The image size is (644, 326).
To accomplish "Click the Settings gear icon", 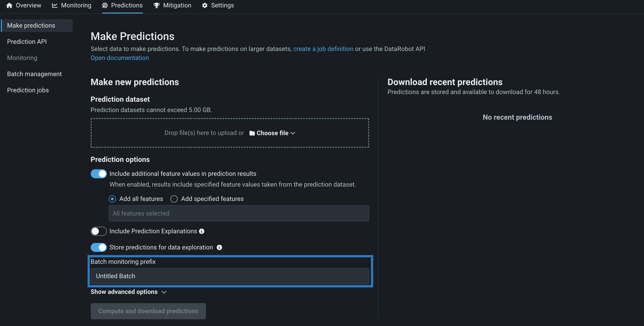I will pos(205,5).
